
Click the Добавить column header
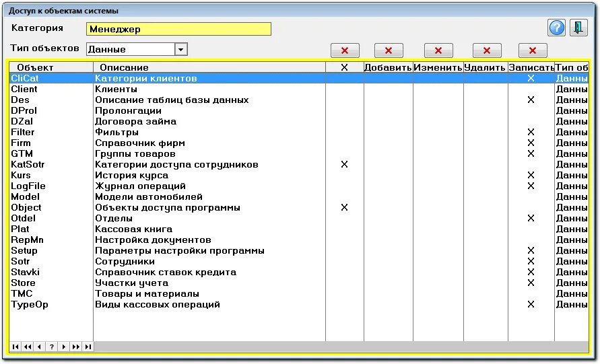coord(388,68)
